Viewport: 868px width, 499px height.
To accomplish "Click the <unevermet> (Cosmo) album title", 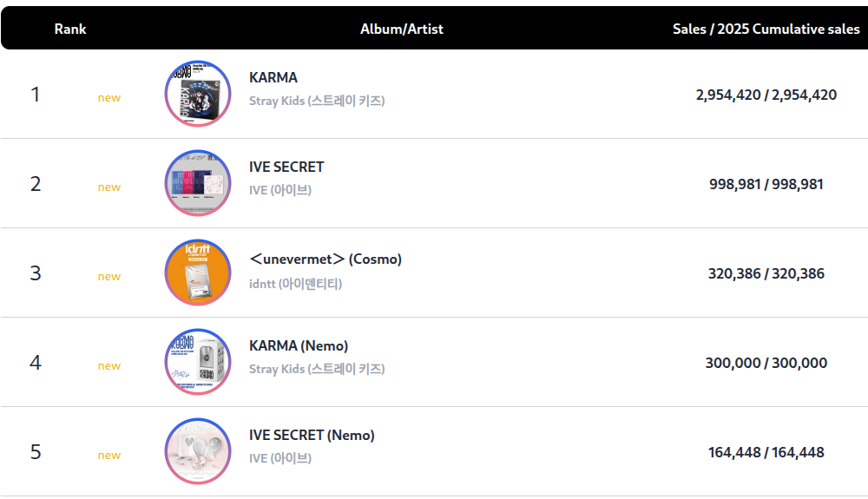I will [x=325, y=259].
